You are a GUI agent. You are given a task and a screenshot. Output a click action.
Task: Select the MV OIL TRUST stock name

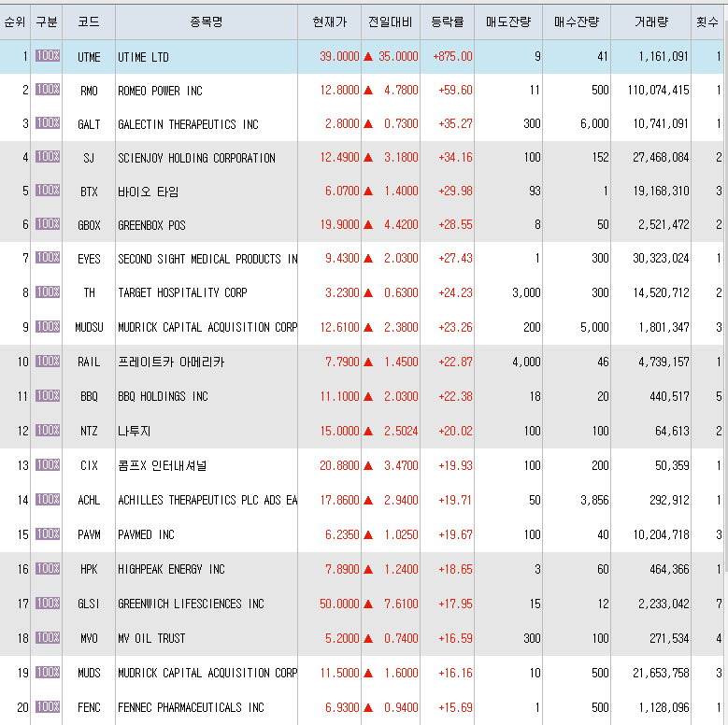tap(151, 639)
